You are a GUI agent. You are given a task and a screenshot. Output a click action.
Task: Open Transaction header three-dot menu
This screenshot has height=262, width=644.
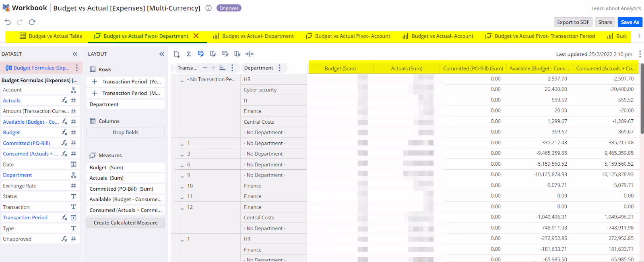pos(232,68)
